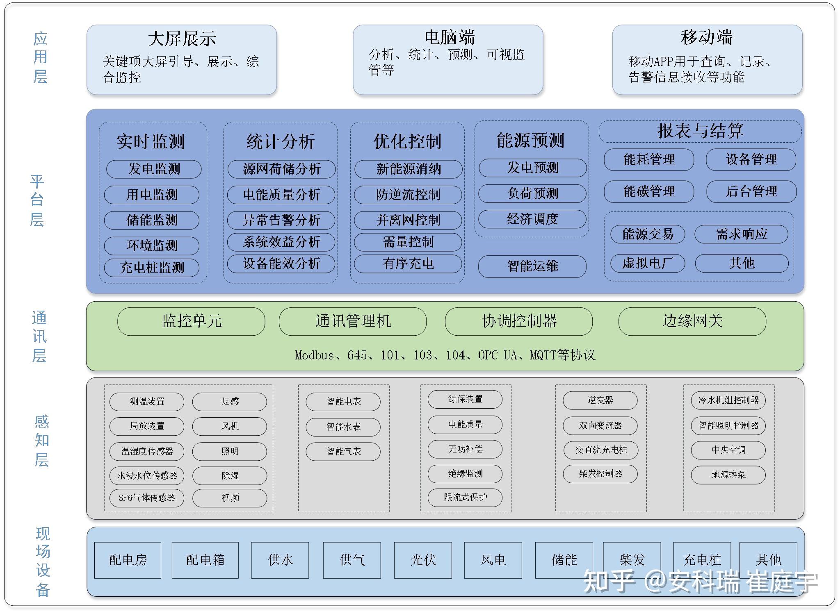Open the 智能电表 sensor item
This screenshot has width=840, height=616.
coord(344,402)
